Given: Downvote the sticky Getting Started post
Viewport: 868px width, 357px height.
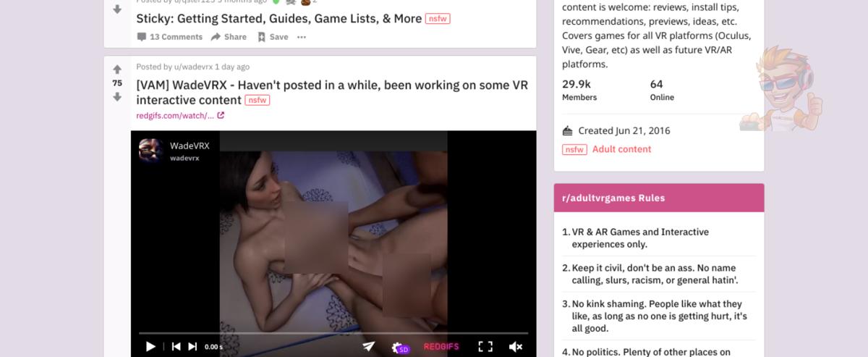Looking at the screenshot, I should pyautogui.click(x=117, y=9).
